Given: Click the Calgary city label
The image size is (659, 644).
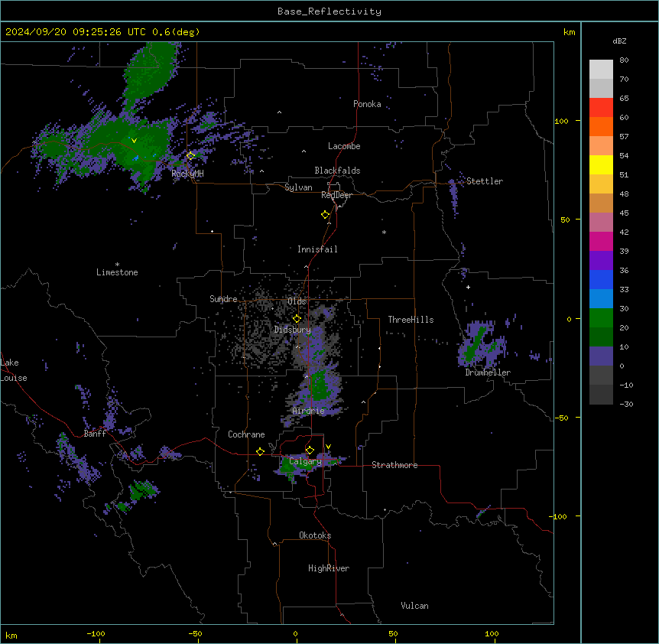Looking at the screenshot, I should [305, 461].
